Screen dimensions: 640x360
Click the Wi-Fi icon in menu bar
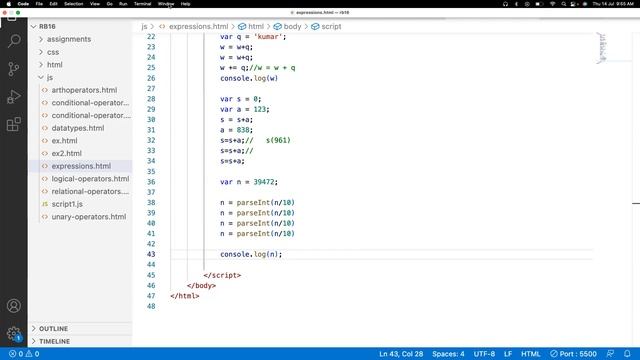(x=553, y=4)
